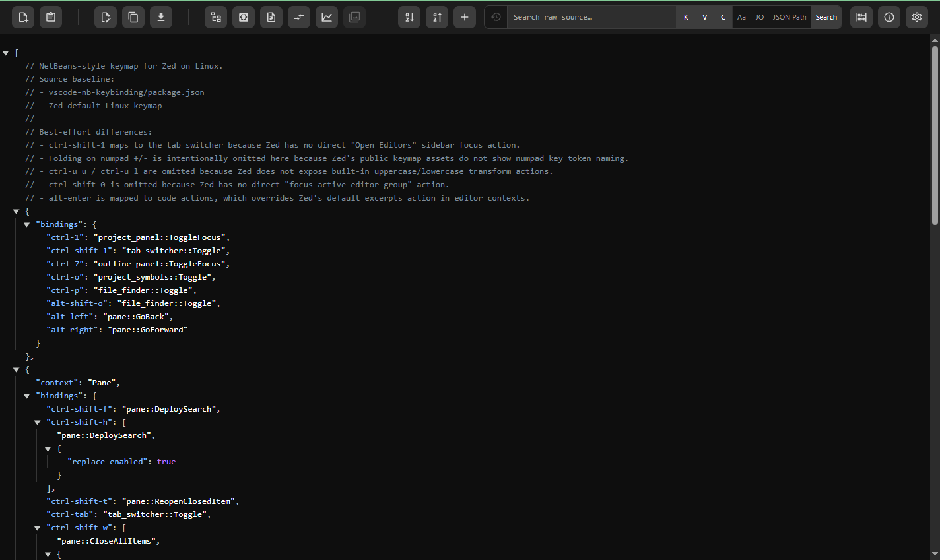Open the settings gear icon
This screenshot has width=940, height=560.
tap(917, 18)
